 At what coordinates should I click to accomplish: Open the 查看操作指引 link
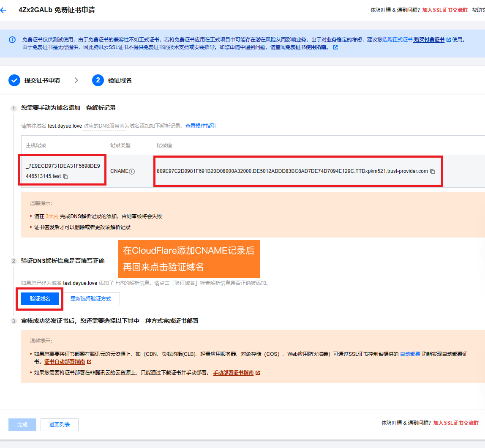pyautogui.click(x=200, y=126)
